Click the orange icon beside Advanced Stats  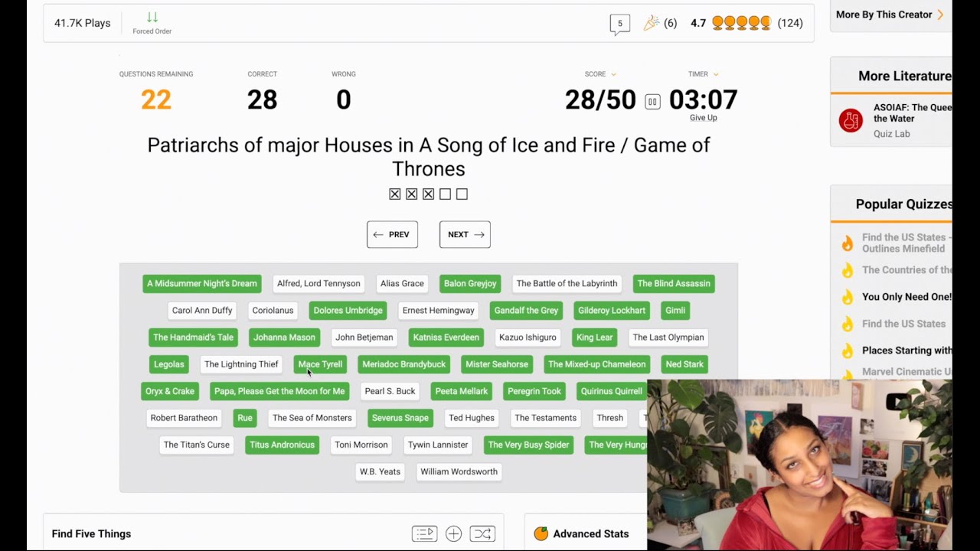point(541,533)
